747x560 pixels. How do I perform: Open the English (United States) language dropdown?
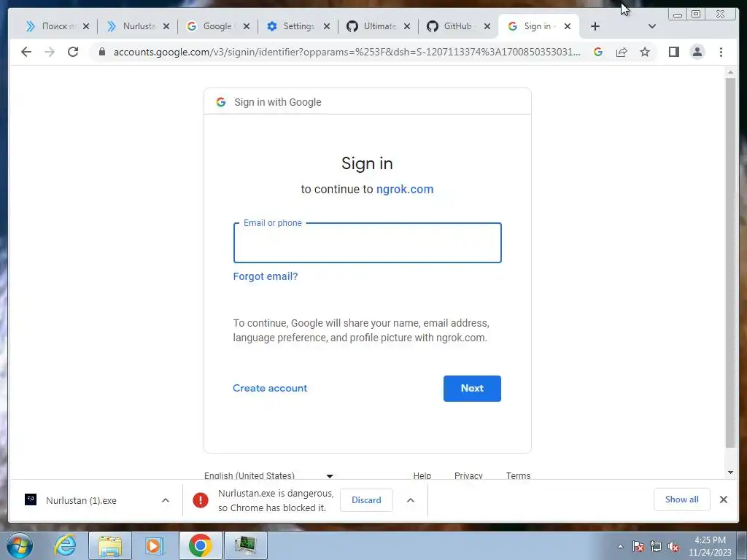pyautogui.click(x=268, y=475)
